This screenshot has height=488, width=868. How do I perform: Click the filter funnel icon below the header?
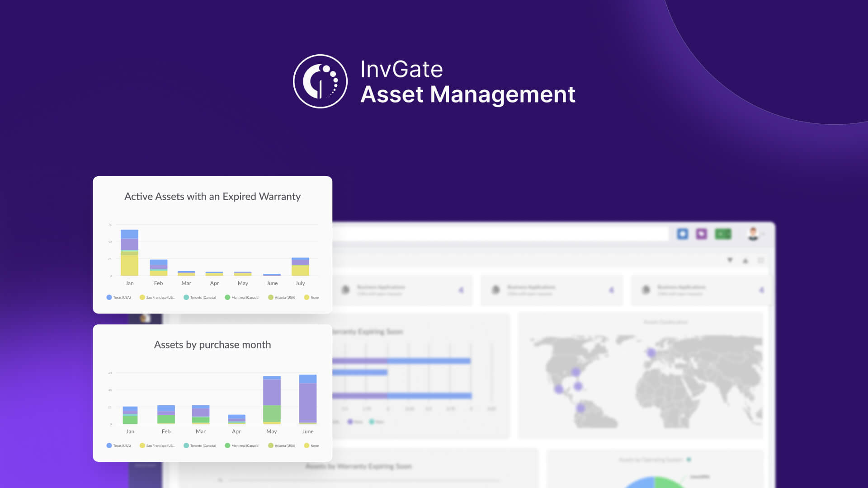pos(730,260)
